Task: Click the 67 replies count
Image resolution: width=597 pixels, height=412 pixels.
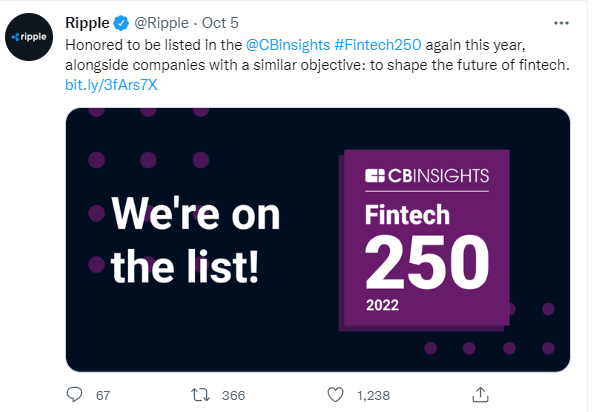Action: pos(103,396)
